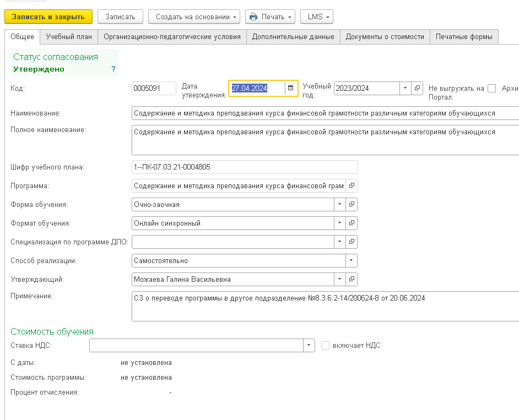Open the Форма обучения record link icon
This screenshot has height=420, width=519.
352,204
